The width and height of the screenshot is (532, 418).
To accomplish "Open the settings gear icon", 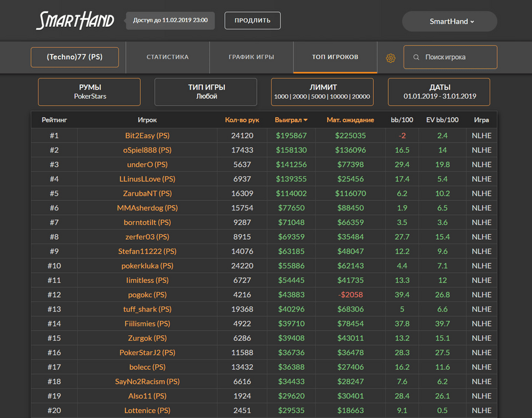I will (391, 58).
